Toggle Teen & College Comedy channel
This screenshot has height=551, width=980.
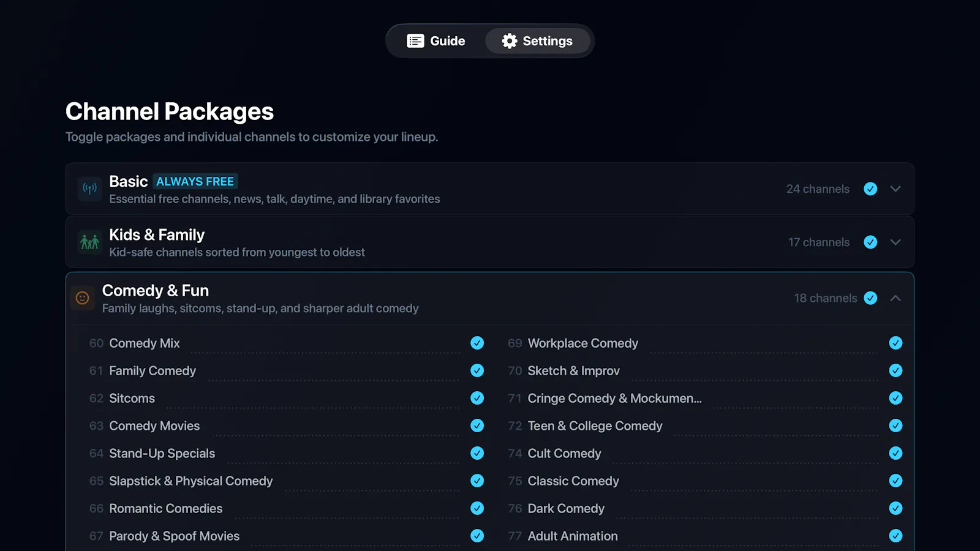click(895, 425)
